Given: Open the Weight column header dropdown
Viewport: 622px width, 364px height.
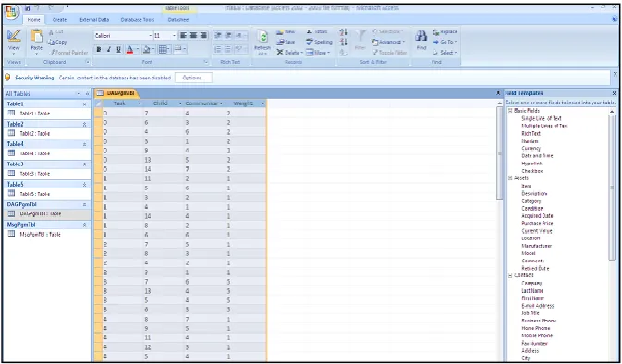Looking at the screenshot, I should click(263, 103).
